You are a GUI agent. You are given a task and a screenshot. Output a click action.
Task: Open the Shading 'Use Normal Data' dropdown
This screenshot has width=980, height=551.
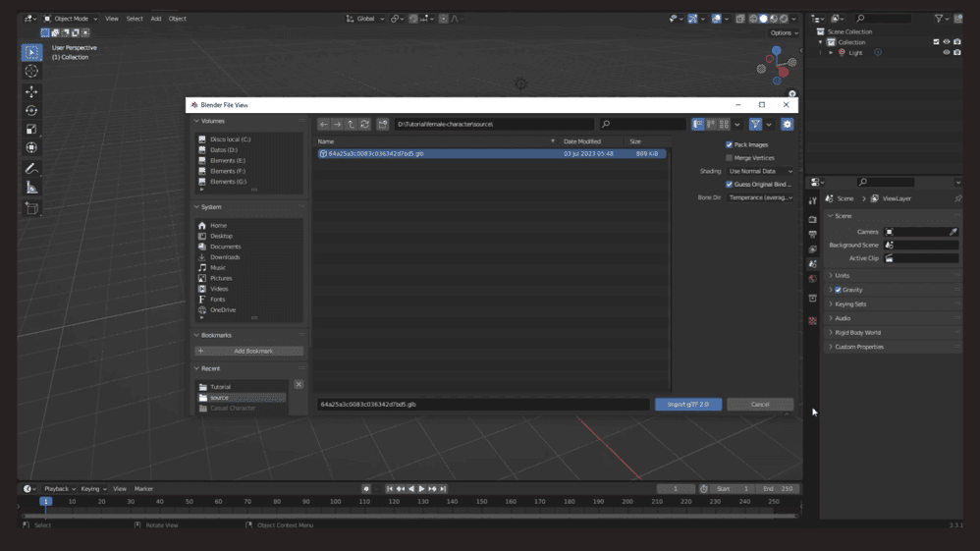click(760, 171)
